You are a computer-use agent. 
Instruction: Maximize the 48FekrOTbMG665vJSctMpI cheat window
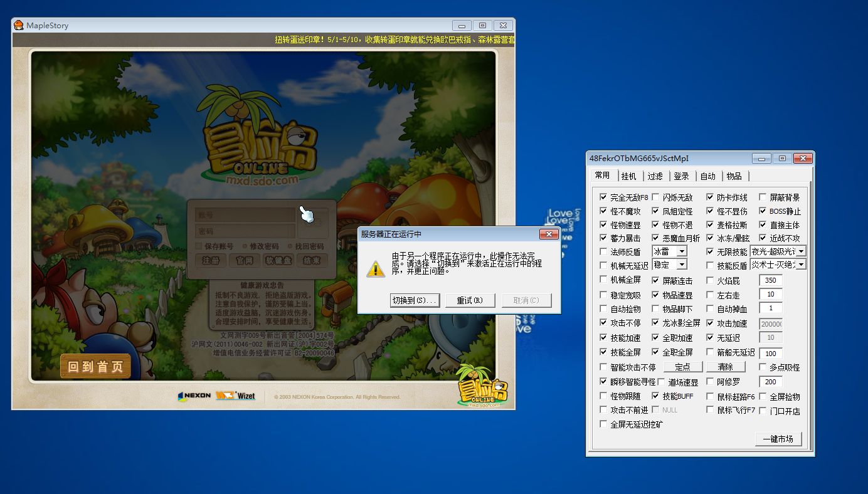(782, 159)
